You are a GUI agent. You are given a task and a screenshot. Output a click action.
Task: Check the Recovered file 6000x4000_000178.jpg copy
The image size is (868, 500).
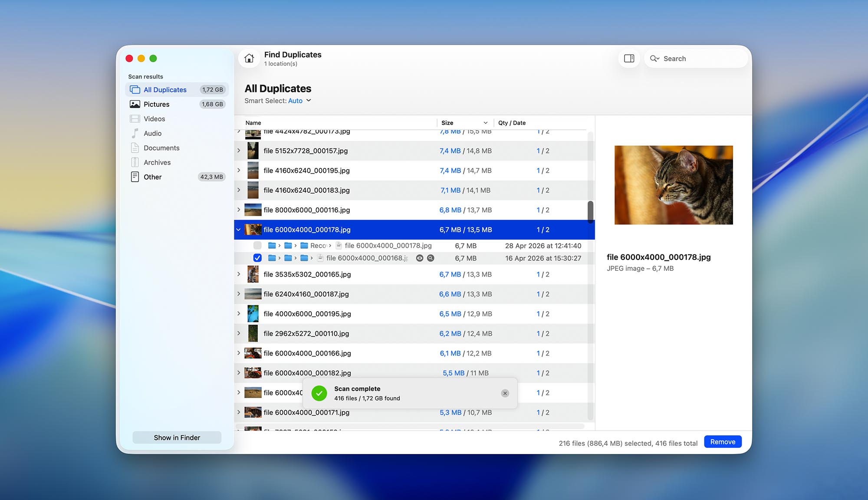[257, 245]
